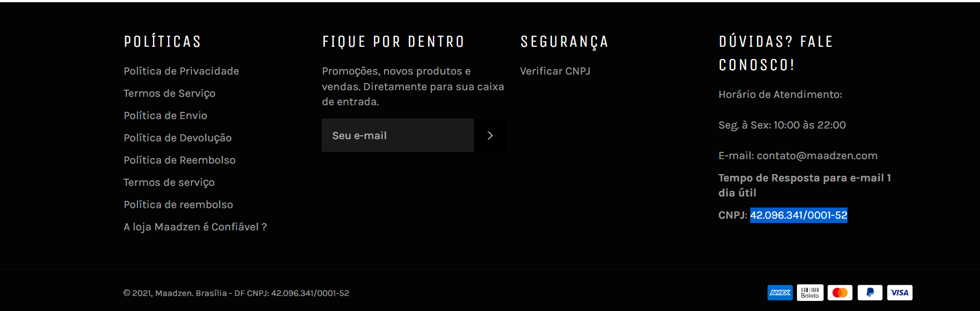
Task: Open Política de Devolução page
Action: coord(178,138)
